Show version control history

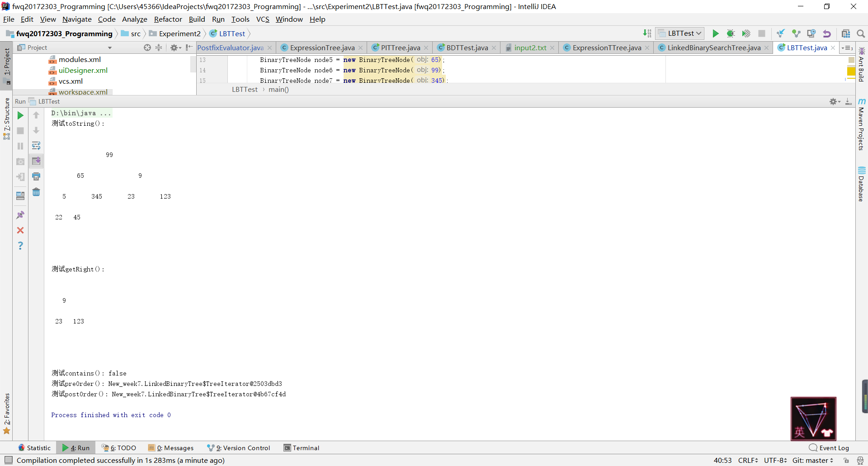click(x=811, y=33)
